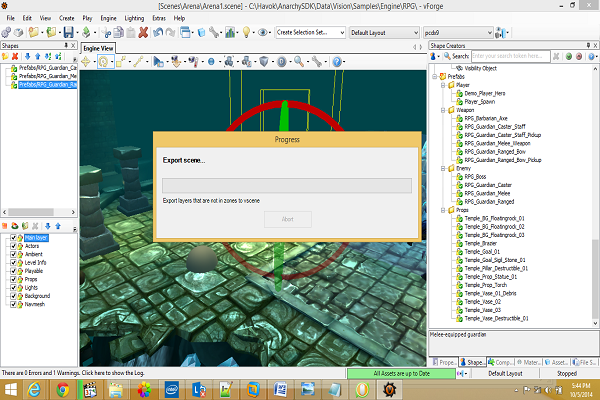Select the Scale gizmo tool in Engine View
The image size is (600, 400).
point(121,62)
